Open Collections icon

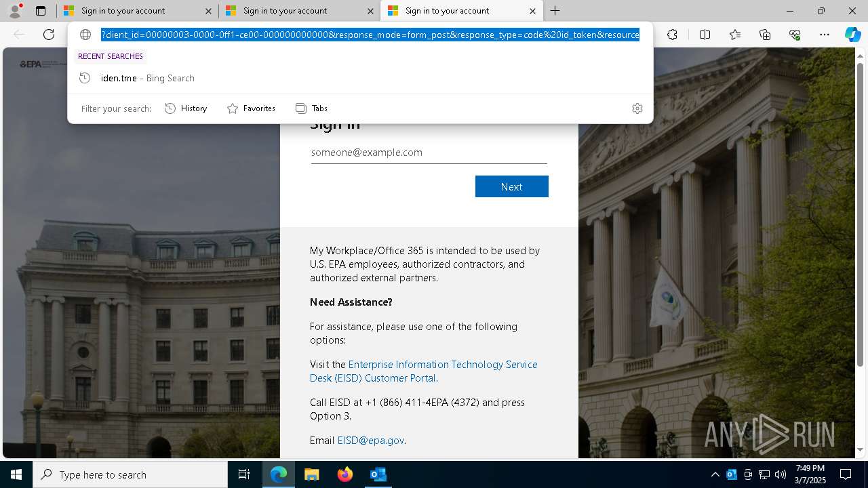point(765,35)
